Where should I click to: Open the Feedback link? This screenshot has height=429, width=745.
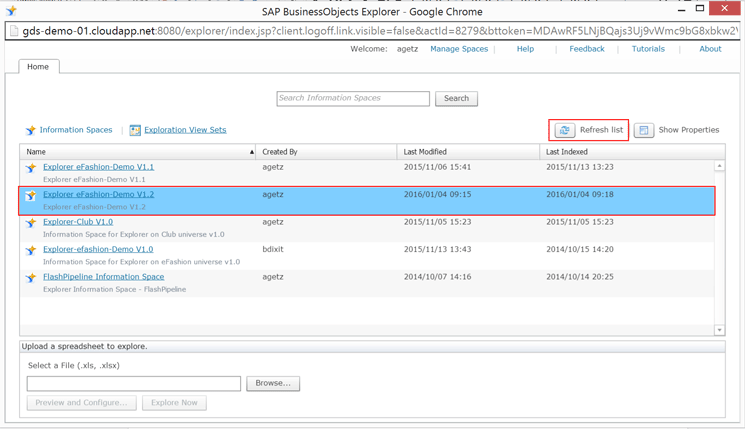[587, 49]
